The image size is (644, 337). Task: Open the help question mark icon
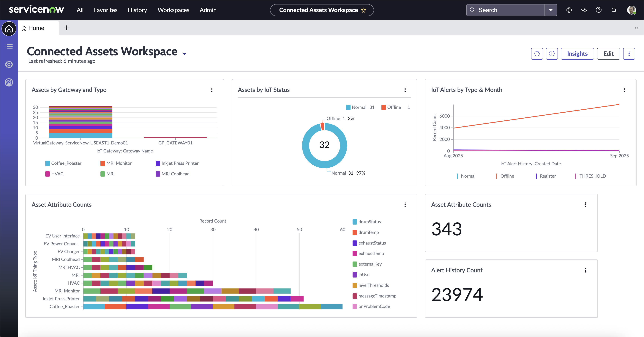coord(599,10)
